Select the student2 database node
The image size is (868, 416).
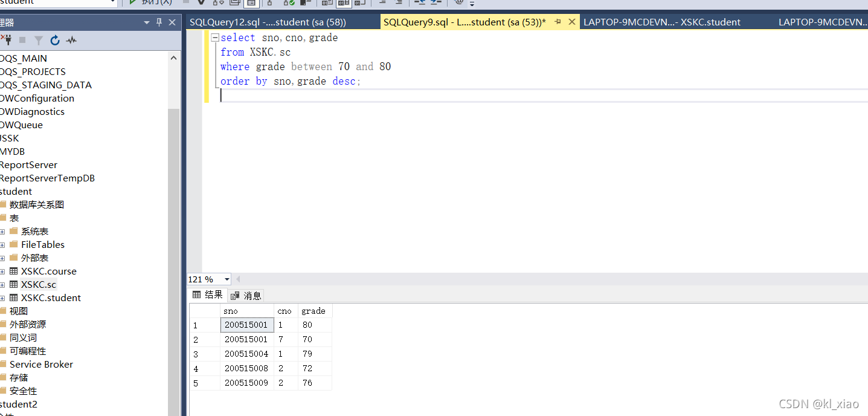18,405
